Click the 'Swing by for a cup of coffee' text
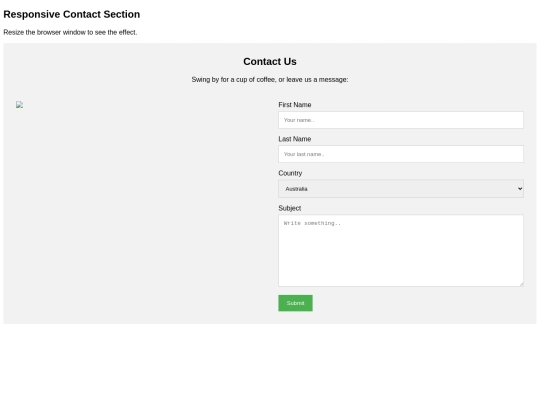The height and width of the screenshot is (405, 540). [270, 80]
